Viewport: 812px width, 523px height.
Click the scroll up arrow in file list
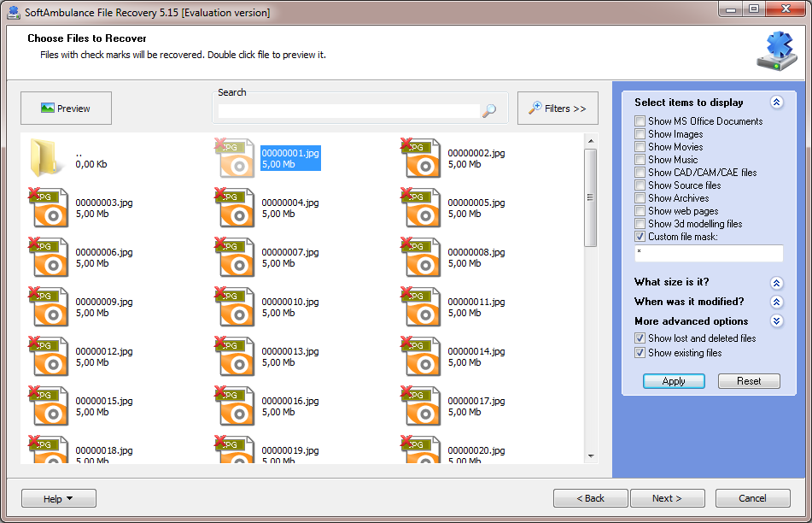pyautogui.click(x=591, y=140)
